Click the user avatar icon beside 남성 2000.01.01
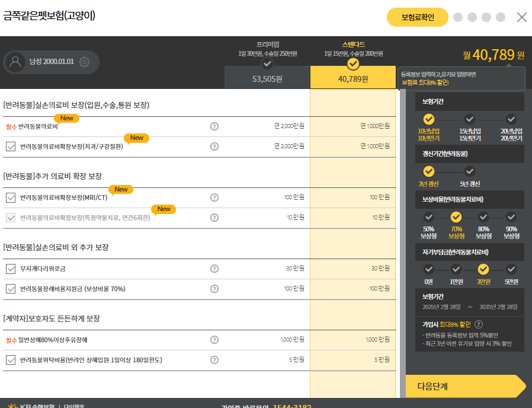This screenshot has width=532, height=408. tap(15, 62)
